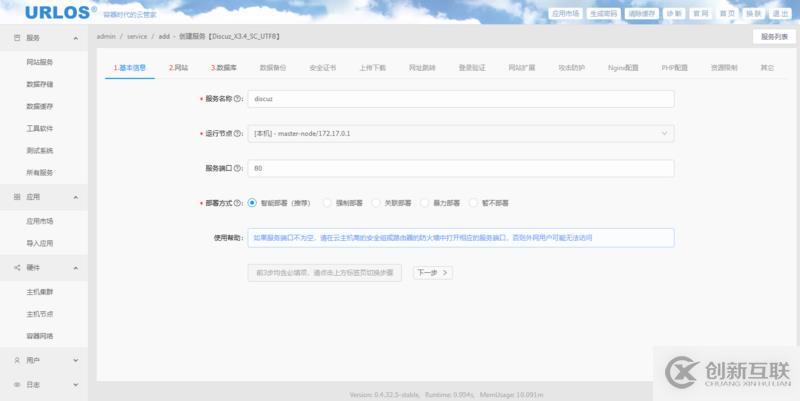Switch to the 2.网站 tab
Screen dimensions: 800x401
(x=178, y=68)
